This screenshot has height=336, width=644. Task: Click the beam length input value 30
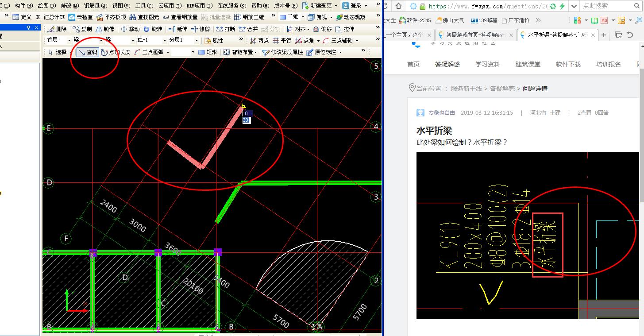[x=246, y=120]
